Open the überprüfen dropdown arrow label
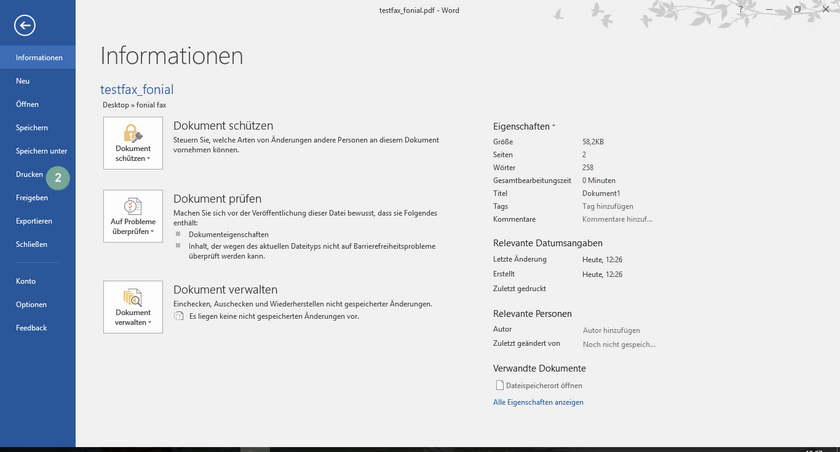Viewport: 840px width, 452px height. coord(132,231)
